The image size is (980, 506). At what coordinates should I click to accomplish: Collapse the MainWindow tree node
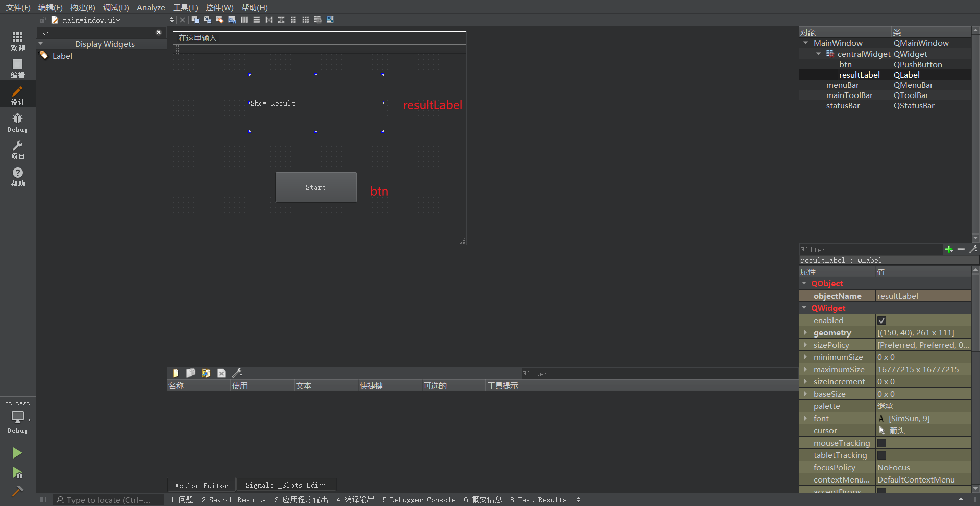(806, 43)
